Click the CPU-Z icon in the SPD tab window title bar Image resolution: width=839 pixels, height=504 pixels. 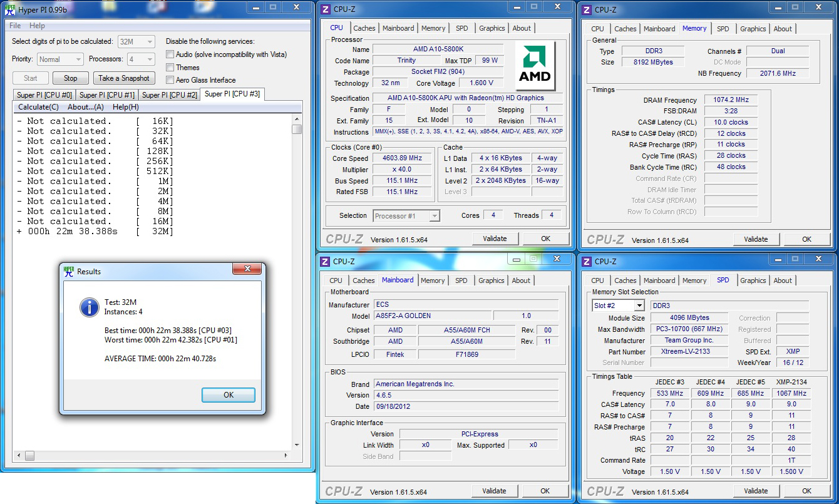pyautogui.click(x=587, y=262)
